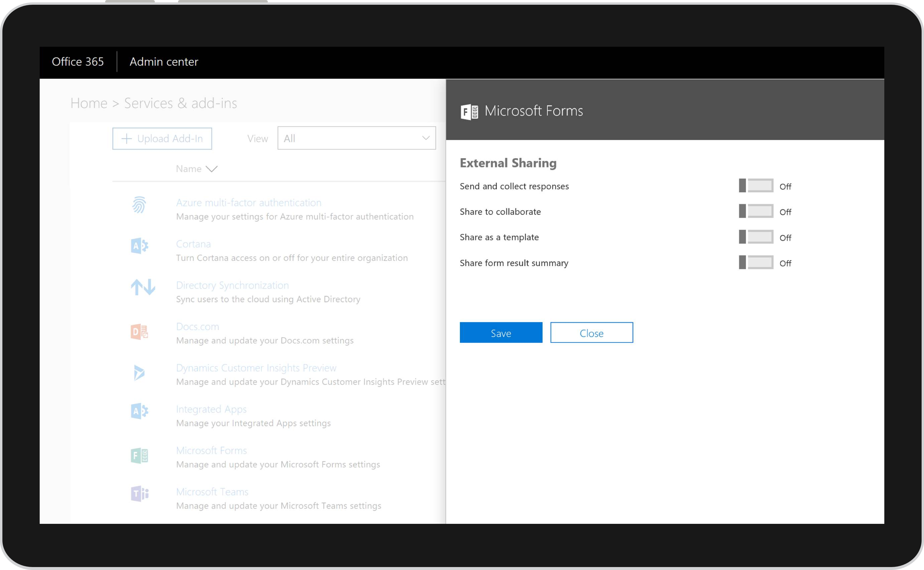Screen dimensions: 924x570
Task: Click the Name column sort chevron
Action: pos(211,169)
